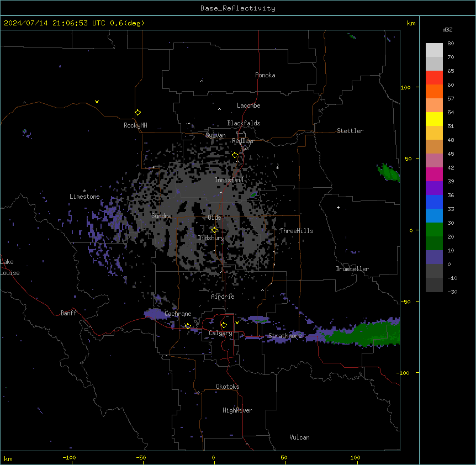Screen dimensions: 476x465
Task: Click the ThreeHills label
Action: 297,231
